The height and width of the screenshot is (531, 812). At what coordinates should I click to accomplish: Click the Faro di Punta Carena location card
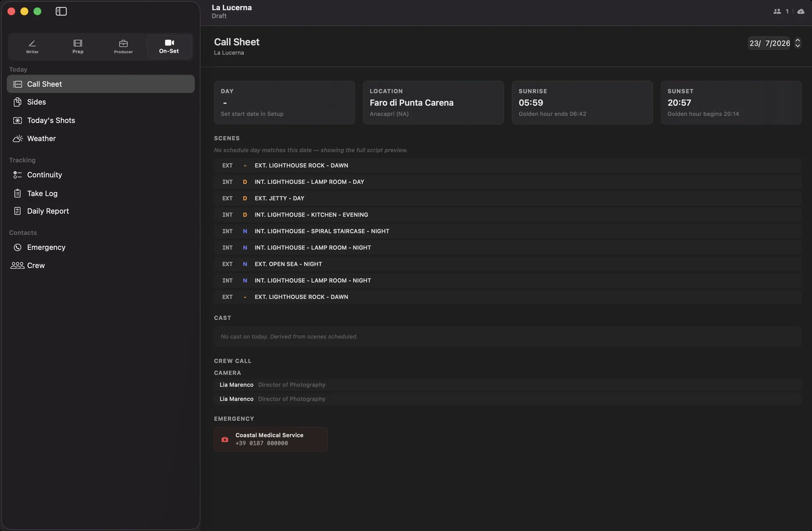coord(433,102)
